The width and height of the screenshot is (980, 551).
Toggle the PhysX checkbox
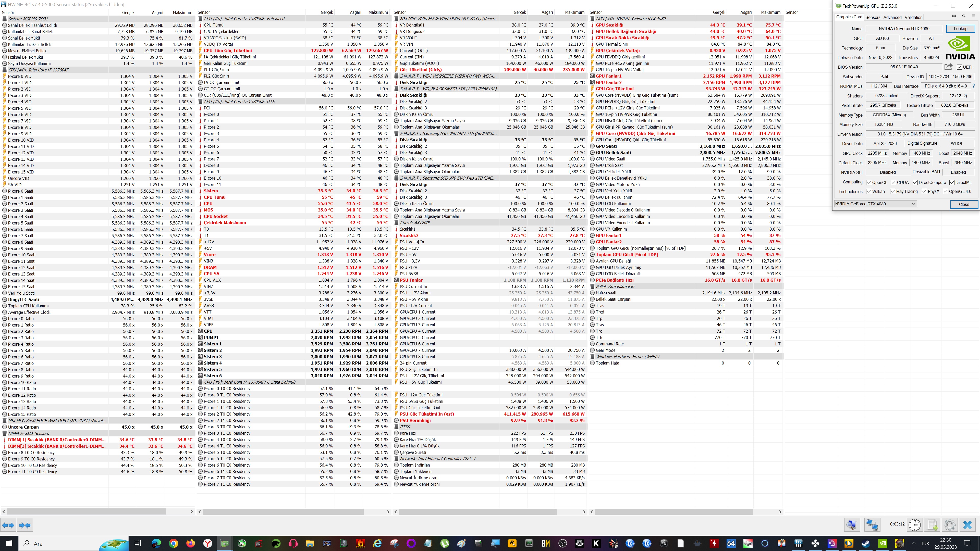(x=924, y=191)
